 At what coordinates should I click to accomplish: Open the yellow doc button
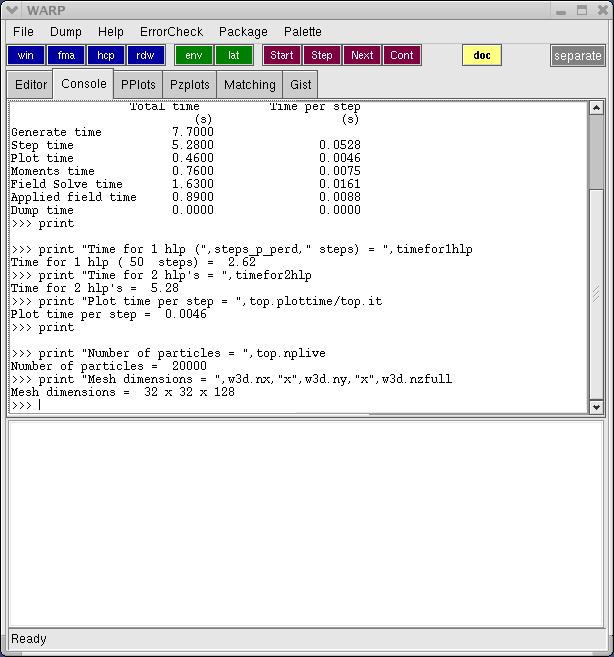tap(482, 55)
